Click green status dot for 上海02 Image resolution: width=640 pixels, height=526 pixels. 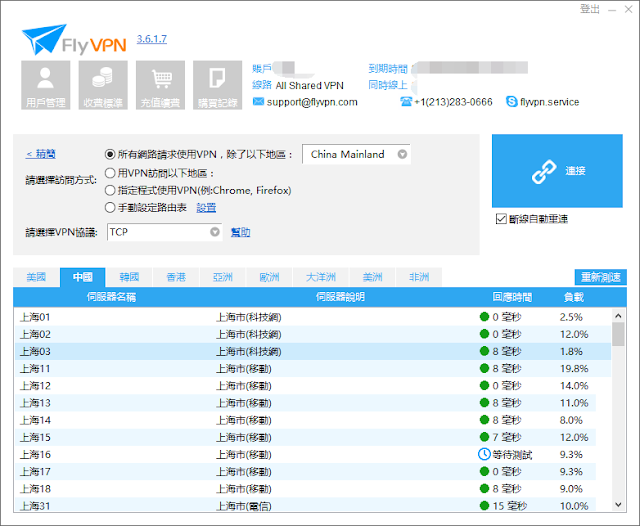pyautogui.click(x=484, y=334)
